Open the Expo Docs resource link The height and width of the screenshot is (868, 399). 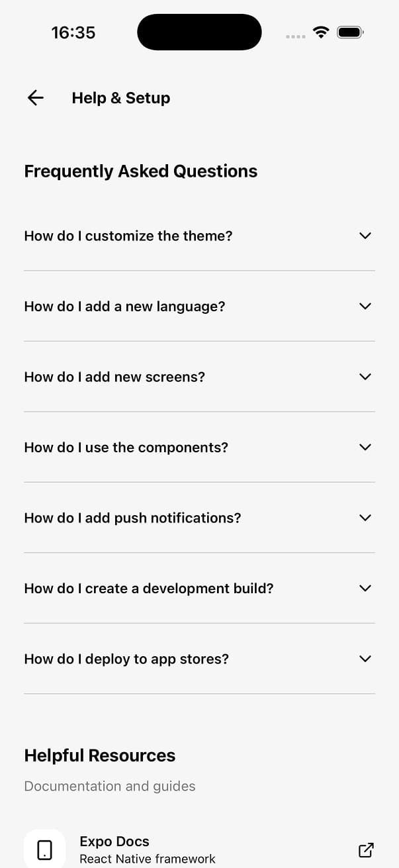[x=147, y=849]
